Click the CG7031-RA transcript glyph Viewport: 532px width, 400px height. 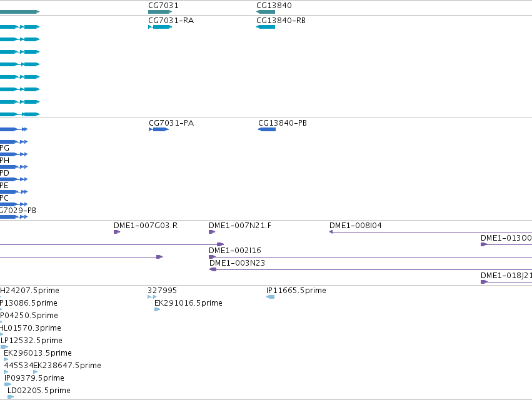tap(160, 27)
